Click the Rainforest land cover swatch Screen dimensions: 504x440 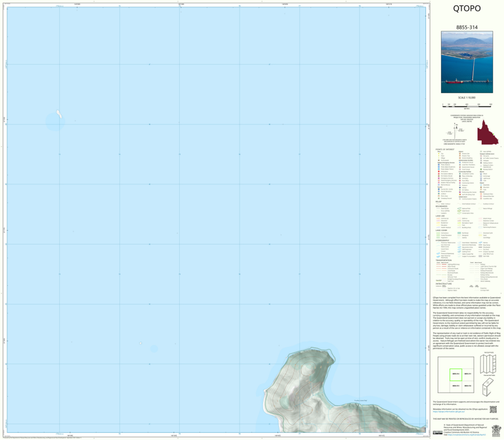459,233
